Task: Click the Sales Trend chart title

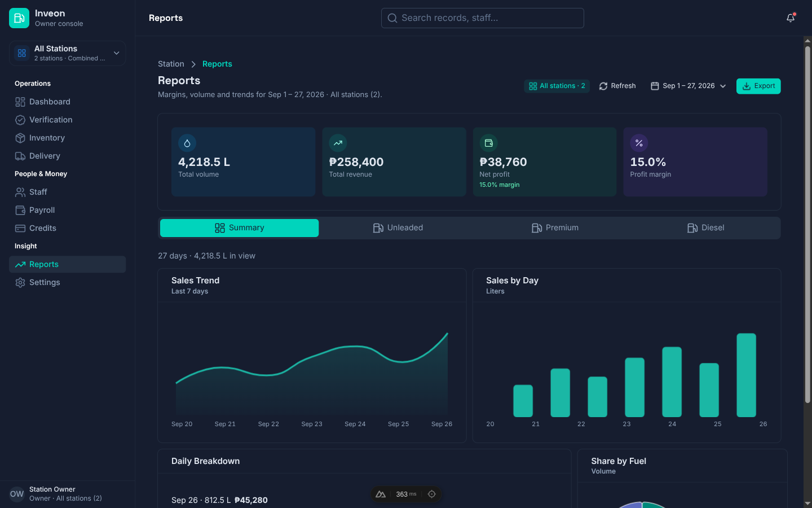Action: (x=195, y=281)
